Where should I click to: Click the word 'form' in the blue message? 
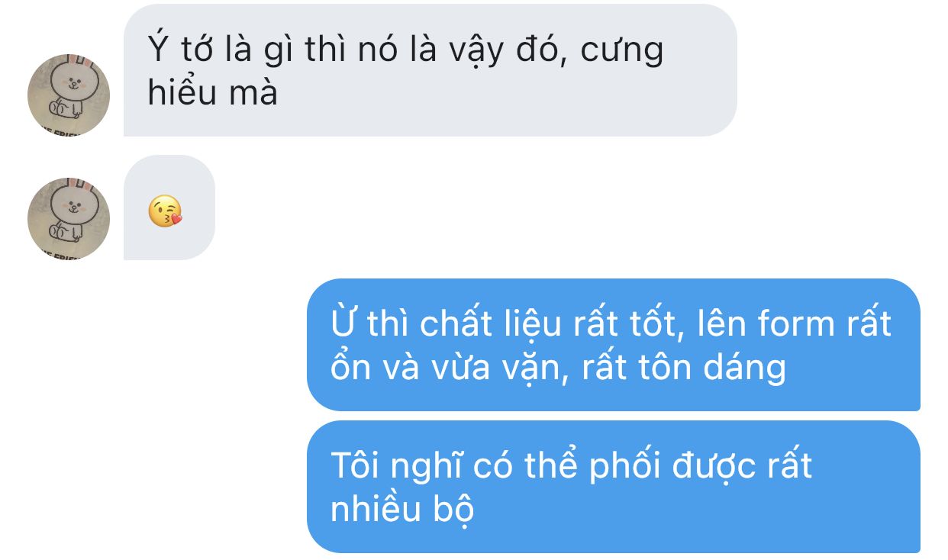tap(785, 323)
